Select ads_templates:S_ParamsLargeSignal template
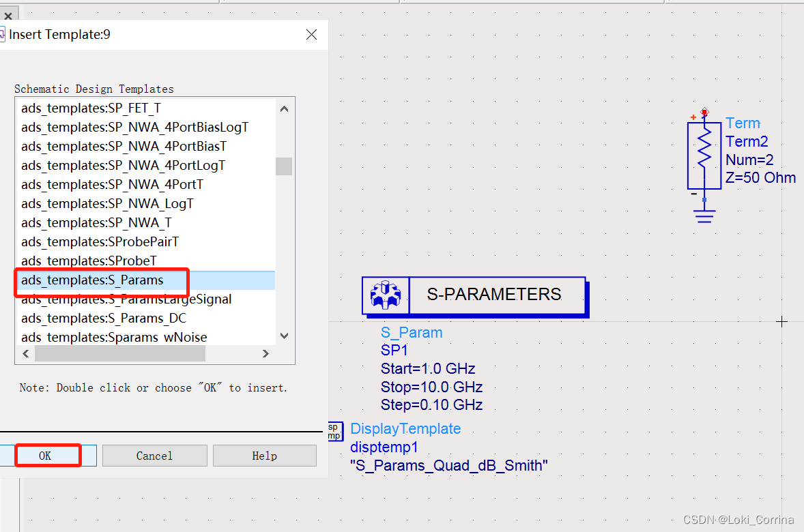The height and width of the screenshot is (532, 804). 145,299
